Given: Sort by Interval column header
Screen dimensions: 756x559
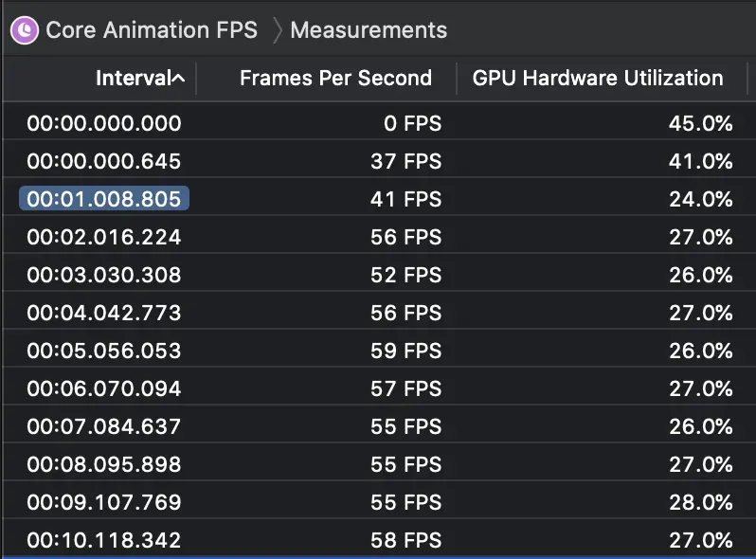Looking at the screenshot, I should pos(132,79).
